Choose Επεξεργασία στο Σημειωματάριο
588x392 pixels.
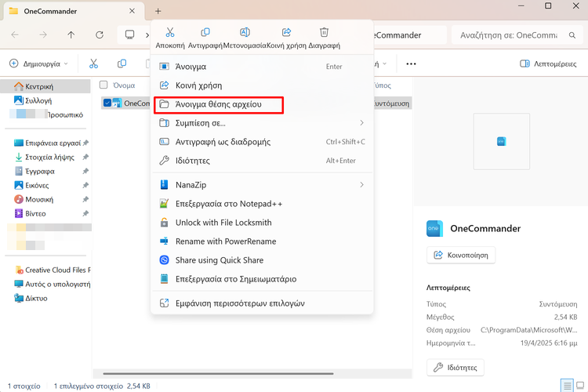click(x=262, y=279)
